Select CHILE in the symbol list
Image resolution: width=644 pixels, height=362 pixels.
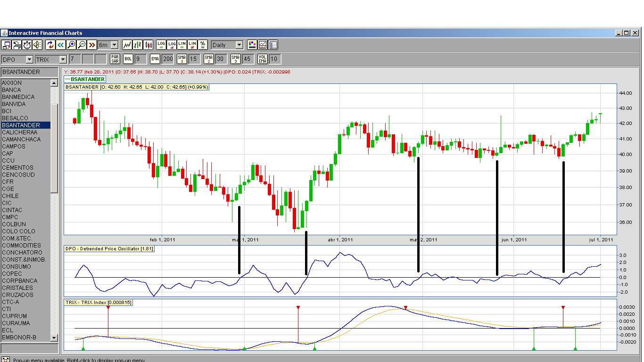(25, 196)
